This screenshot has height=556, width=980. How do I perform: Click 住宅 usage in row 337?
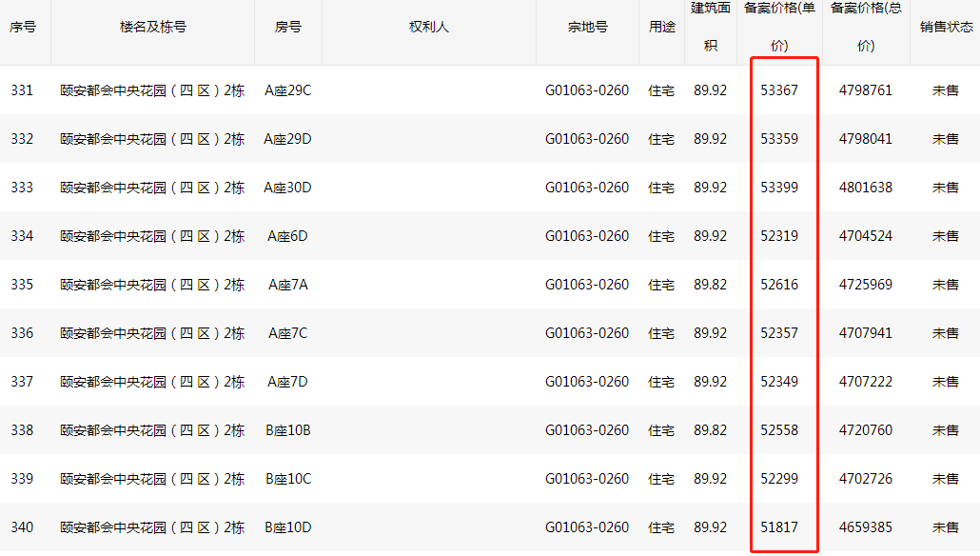[x=661, y=382]
